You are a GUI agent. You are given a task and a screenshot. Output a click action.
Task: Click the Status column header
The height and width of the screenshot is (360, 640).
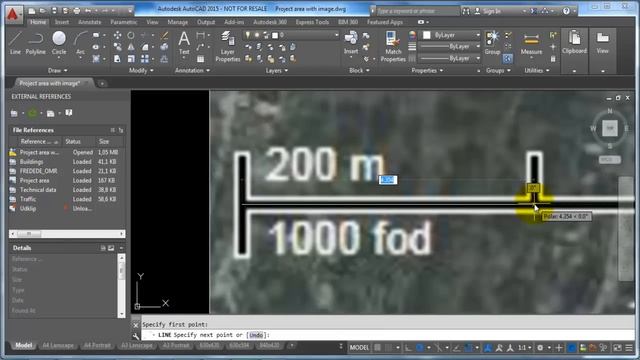[x=79, y=142]
